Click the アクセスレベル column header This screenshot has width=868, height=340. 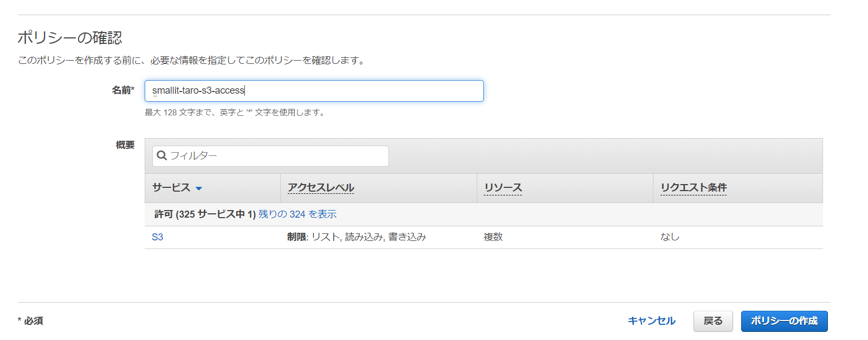(321, 188)
